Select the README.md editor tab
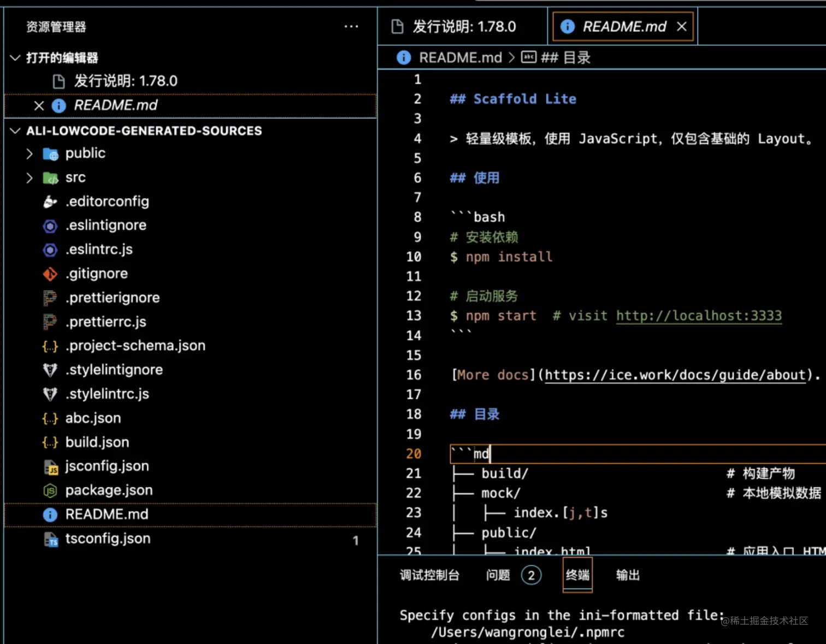The image size is (826, 644). tap(623, 26)
